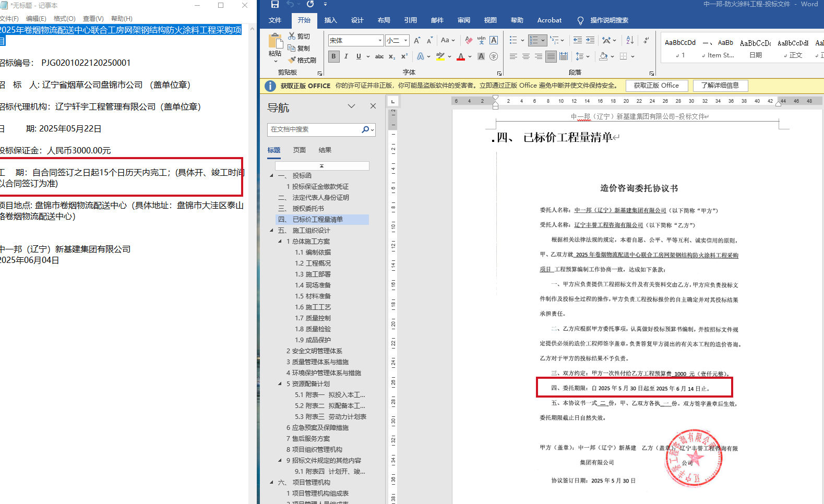This screenshot has width=824, height=504.
Task: Increase font size with the grow-font icon
Action: pyautogui.click(x=417, y=40)
